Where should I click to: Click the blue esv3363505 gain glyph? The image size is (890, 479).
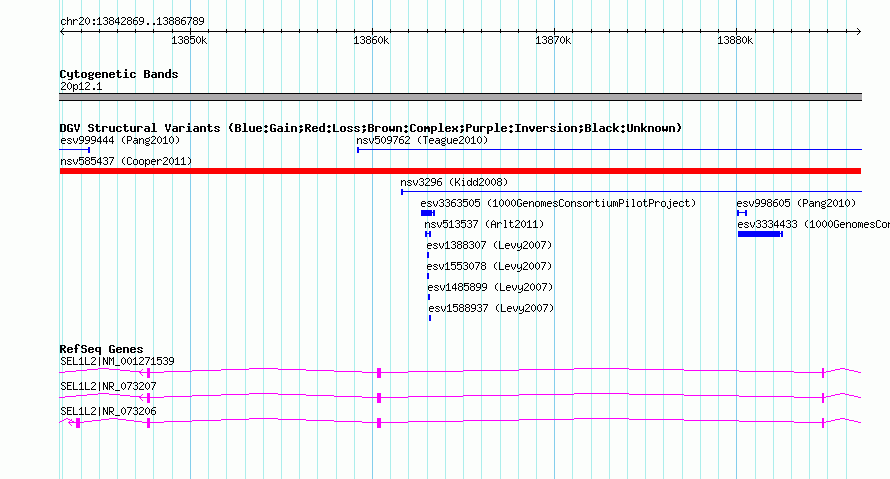tap(428, 213)
